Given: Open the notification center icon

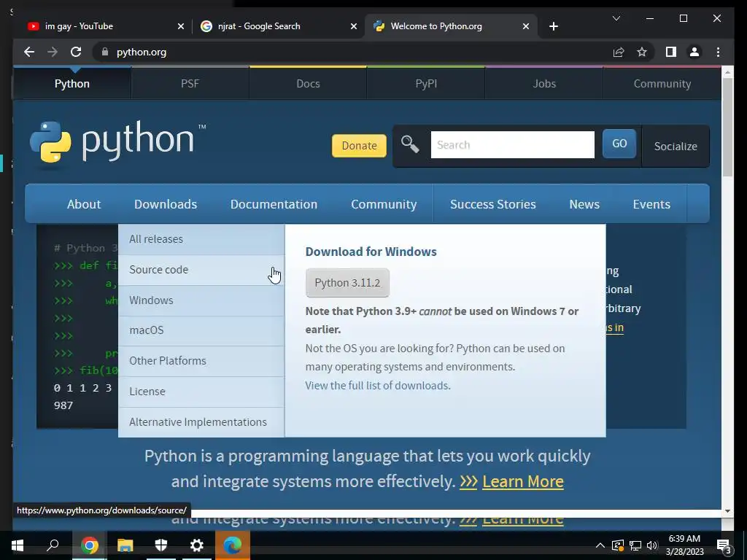Looking at the screenshot, I should point(724,545).
